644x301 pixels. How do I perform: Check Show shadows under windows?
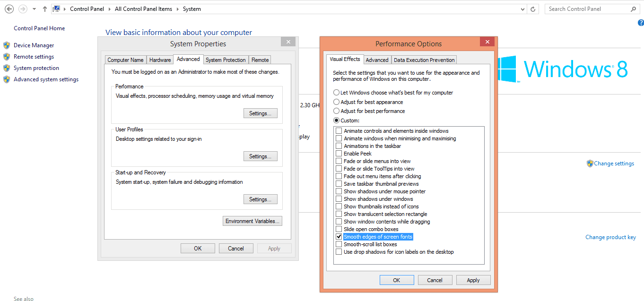pos(339,199)
